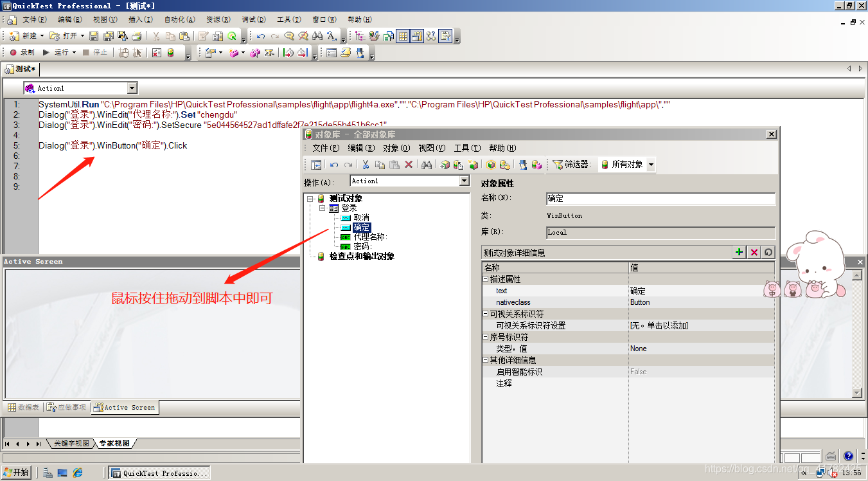Click the 开始 Start button on taskbar
868x481 pixels.
(16, 473)
